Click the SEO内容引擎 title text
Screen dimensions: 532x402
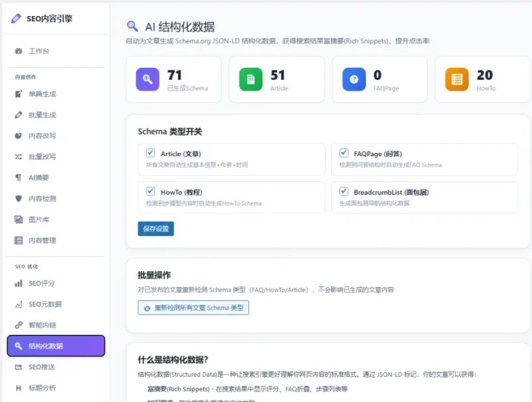coord(49,19)
